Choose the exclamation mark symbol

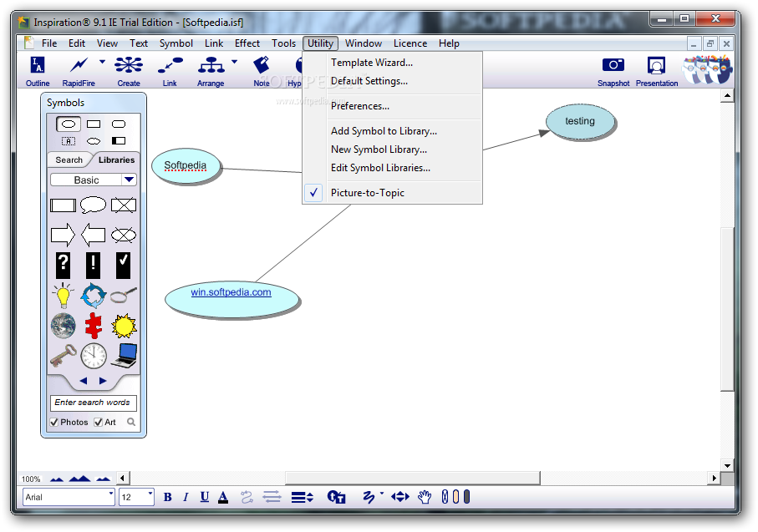94,266
